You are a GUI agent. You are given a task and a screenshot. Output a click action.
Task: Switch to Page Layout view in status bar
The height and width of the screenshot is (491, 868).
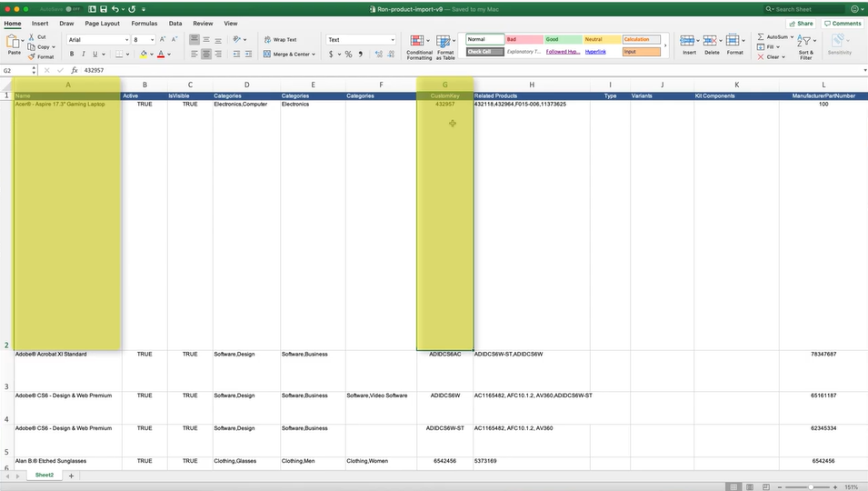click(750, 486)
